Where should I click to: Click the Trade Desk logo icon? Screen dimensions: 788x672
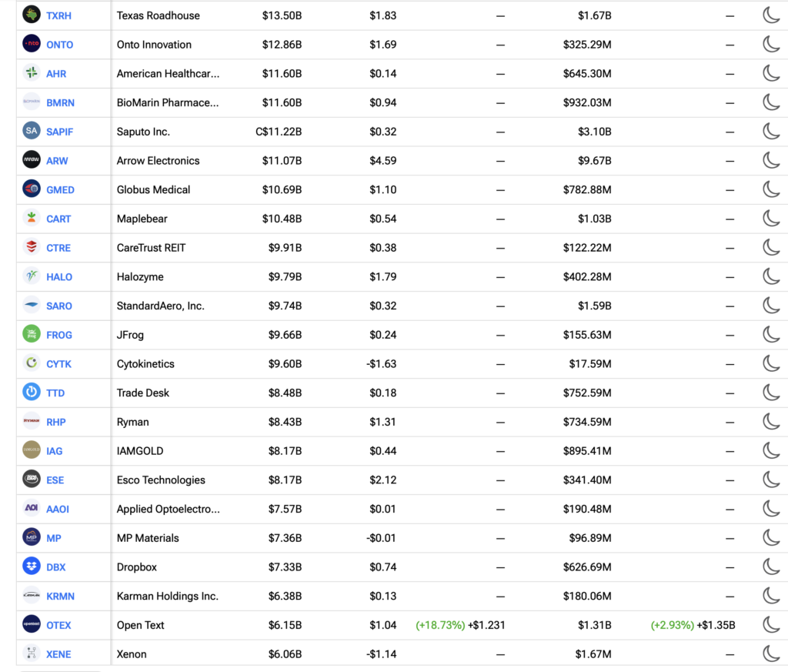tap(32, 392)
